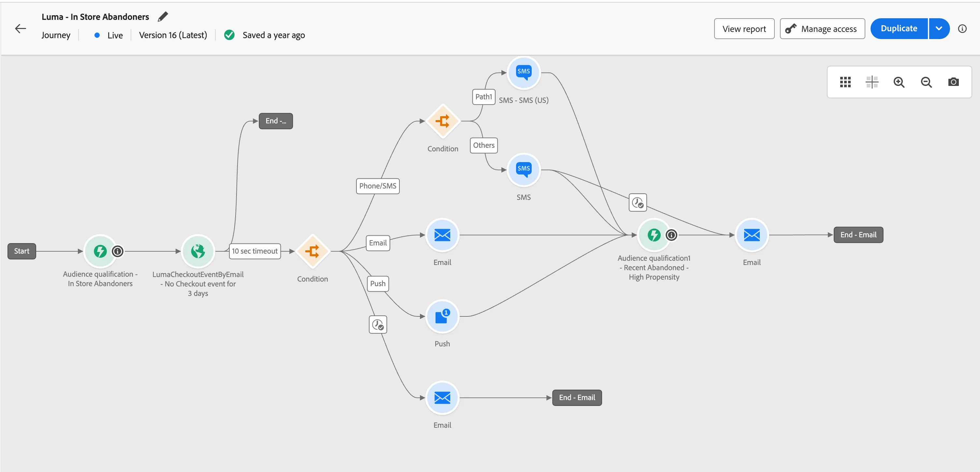The width and height of the screenshot is (980, 472).
Task: Go back with the left arrow icon
Action: [21, 29]
